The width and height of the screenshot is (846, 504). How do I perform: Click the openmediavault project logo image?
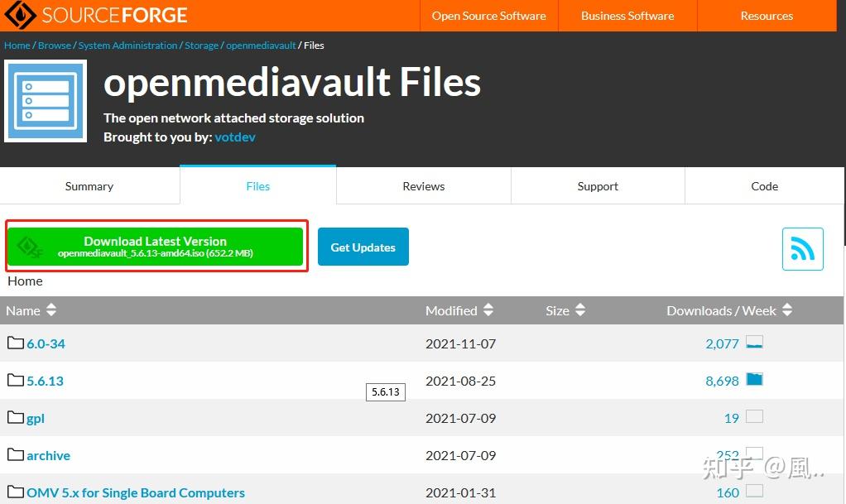coord(46,99)
